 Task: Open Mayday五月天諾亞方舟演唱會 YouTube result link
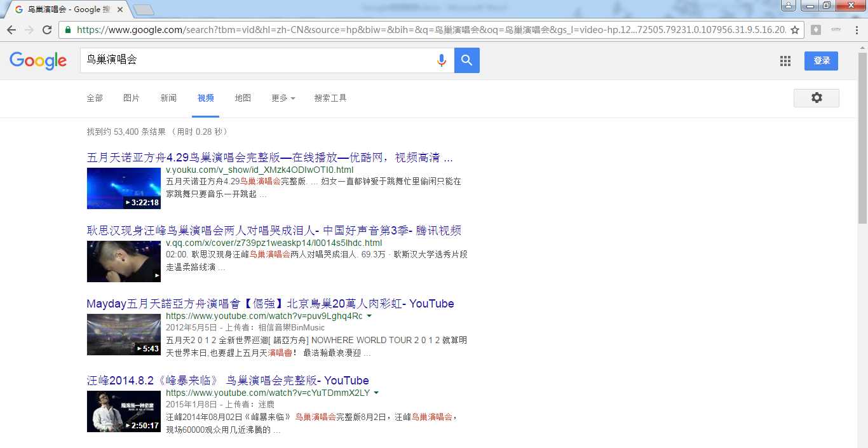click(270, 304)
